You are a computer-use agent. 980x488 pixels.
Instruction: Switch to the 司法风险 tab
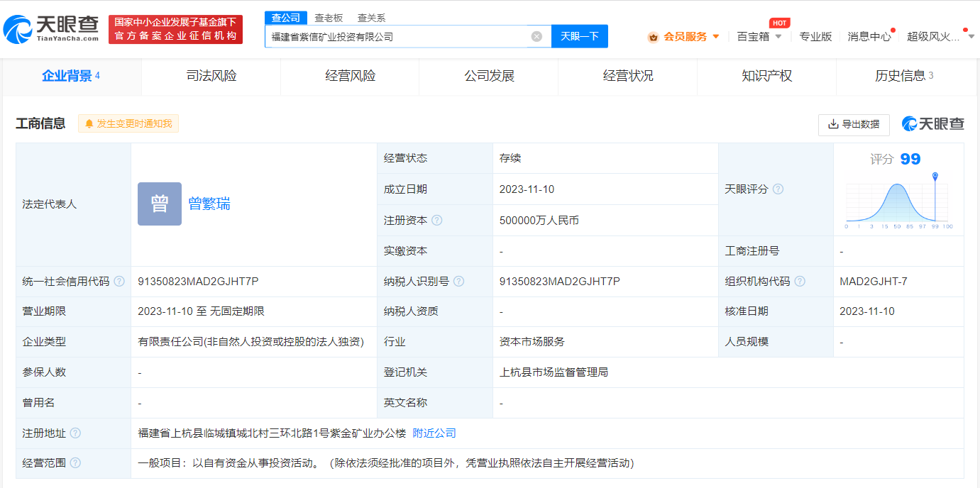(211, 76)
